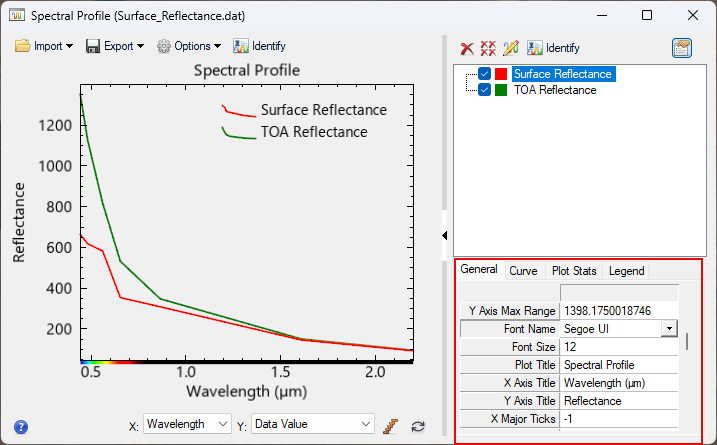Image resolution: width=717 pixels, height=445 pixels.
Task: Open the Font Name dropdown arrow
Action: tap(669, 328)
